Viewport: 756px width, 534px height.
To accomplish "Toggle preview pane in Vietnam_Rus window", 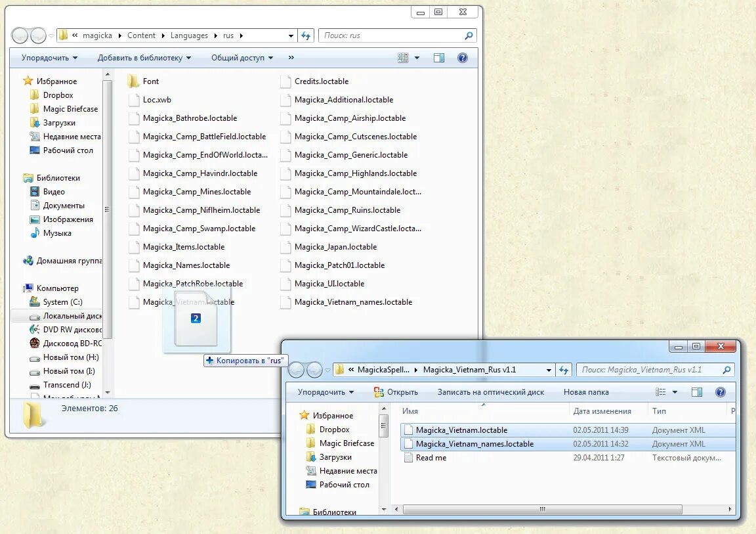I will coord(697,392).
